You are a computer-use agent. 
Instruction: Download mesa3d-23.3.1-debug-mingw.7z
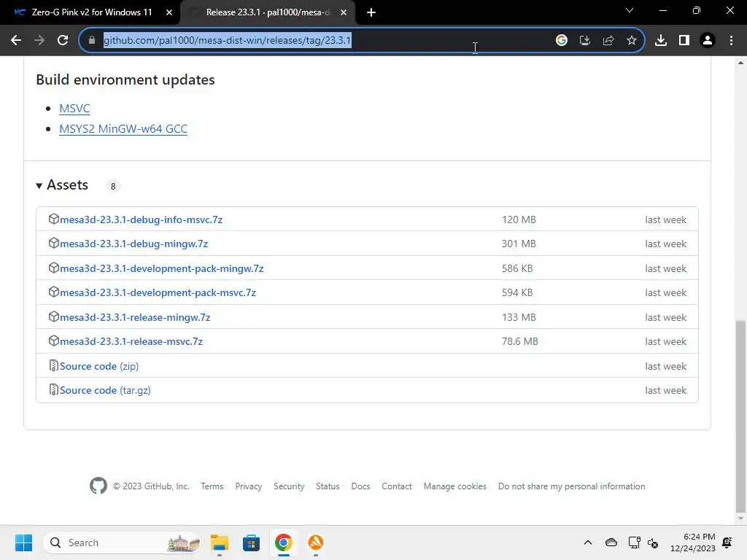click(x=134, y=244)
